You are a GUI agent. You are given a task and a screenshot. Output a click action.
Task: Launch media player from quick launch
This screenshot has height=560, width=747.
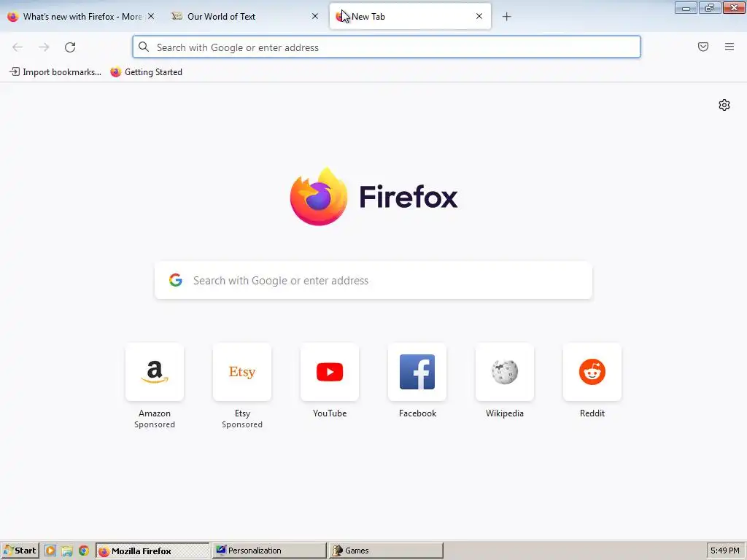(50, 551)
